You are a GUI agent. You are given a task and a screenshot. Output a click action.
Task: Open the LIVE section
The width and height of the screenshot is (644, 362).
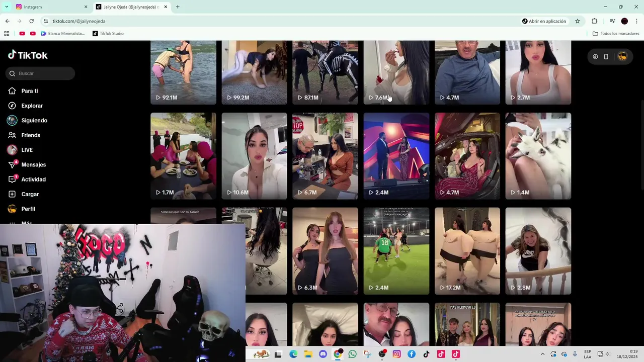(27, 150)
